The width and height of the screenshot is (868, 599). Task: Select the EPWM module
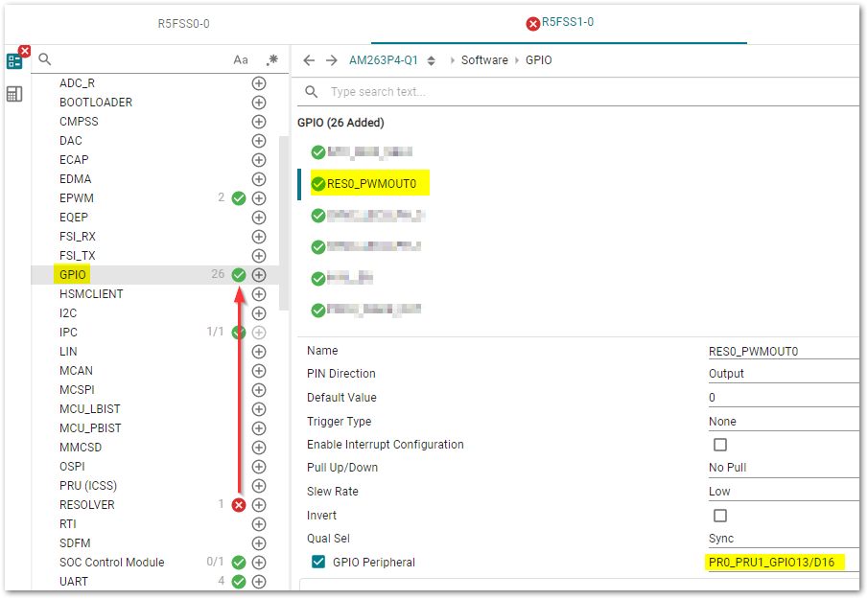pos(77,198)
